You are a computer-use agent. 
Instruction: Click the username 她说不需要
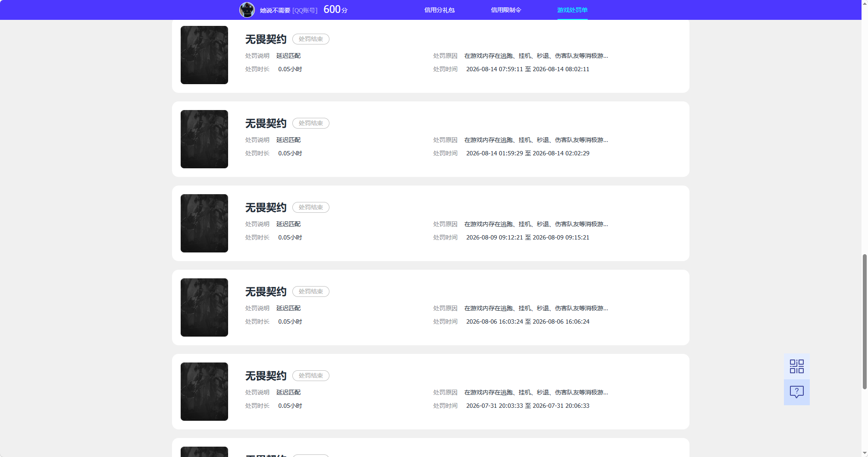tap(275, 10)
